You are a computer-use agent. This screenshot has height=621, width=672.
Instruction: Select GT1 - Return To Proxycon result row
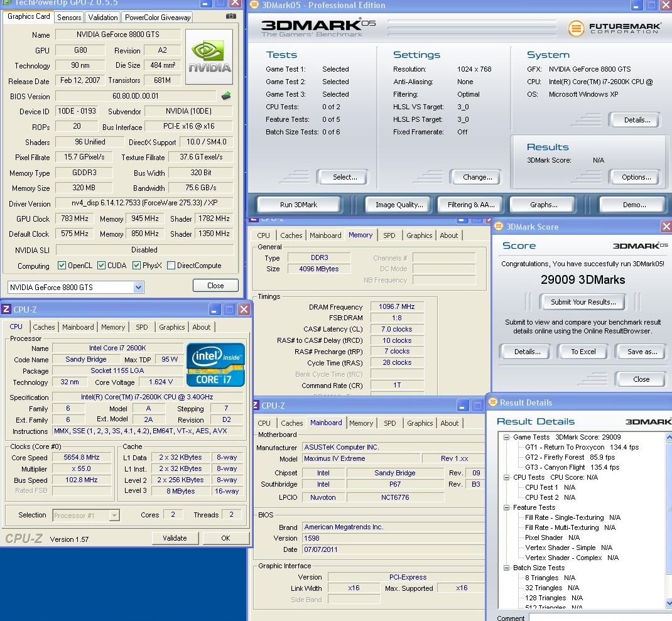582,447
